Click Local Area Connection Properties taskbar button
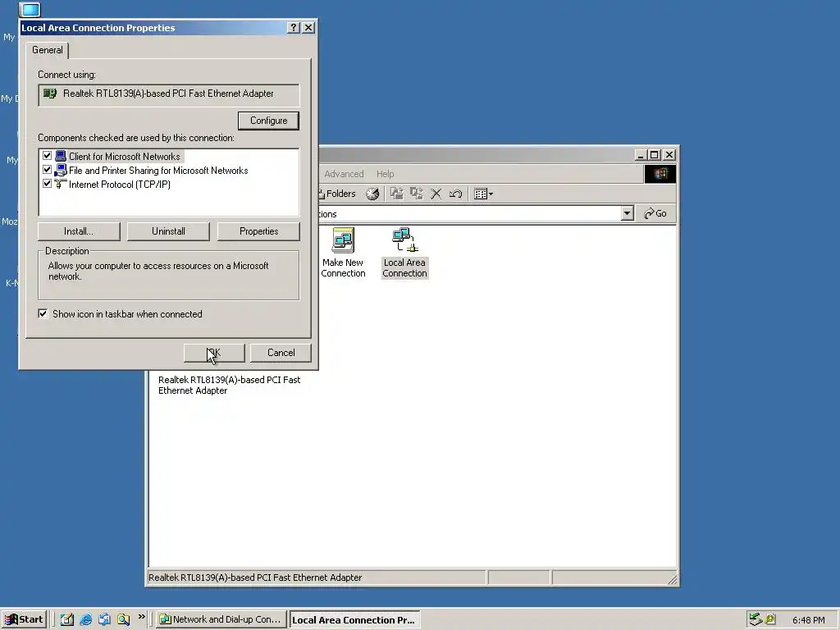 point(354,620)
